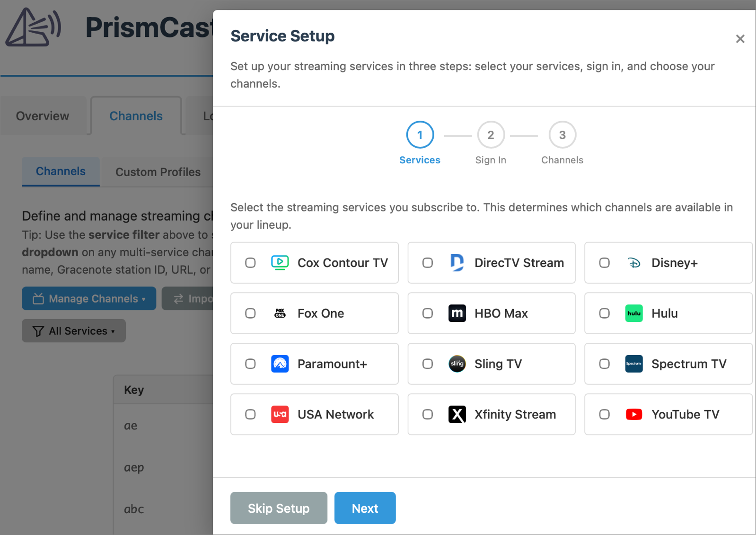Click the swap arrows icon on Import button

178,299
